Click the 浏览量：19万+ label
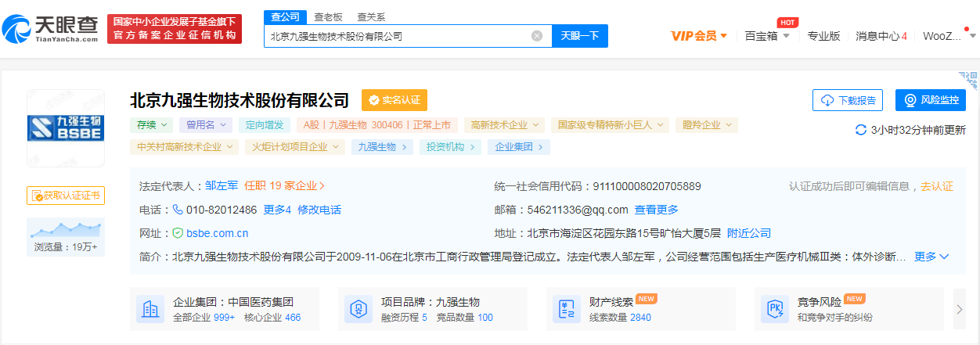 pos(65,247)
